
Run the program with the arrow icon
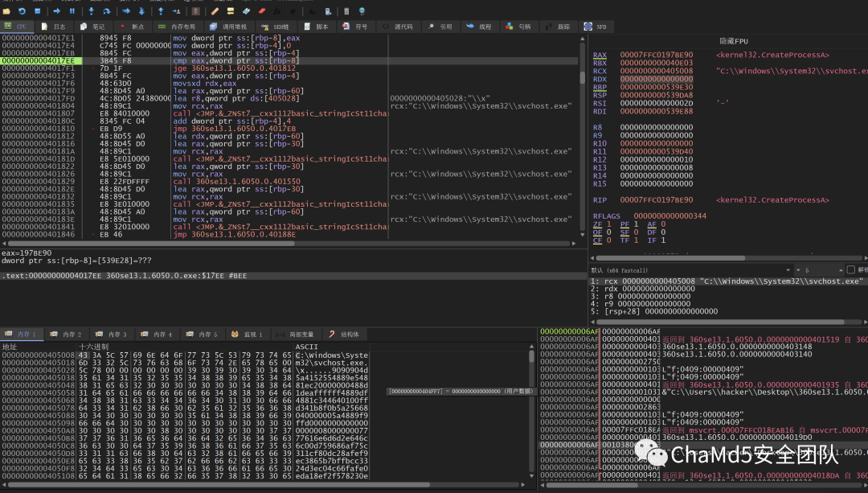(x=56, y=11)
